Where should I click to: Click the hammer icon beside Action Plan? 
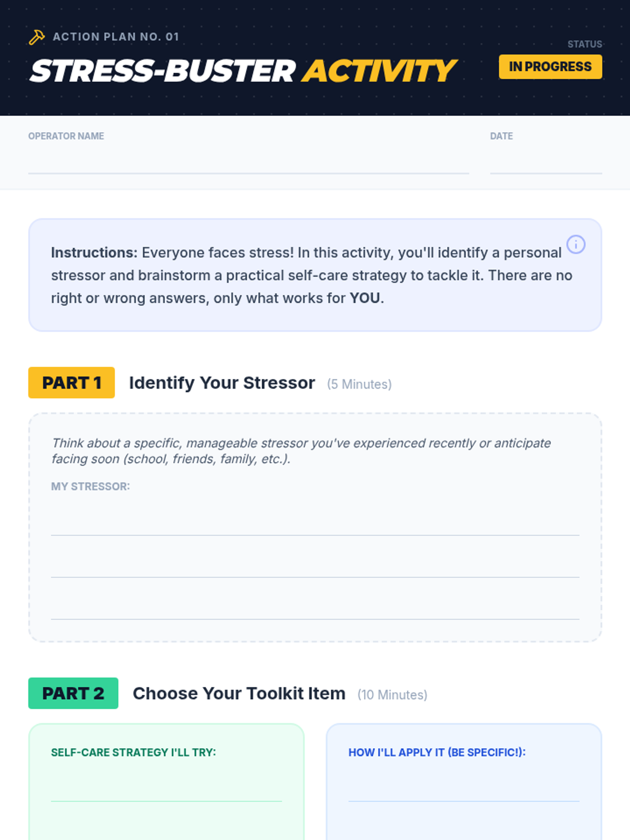tap(37, 37)
